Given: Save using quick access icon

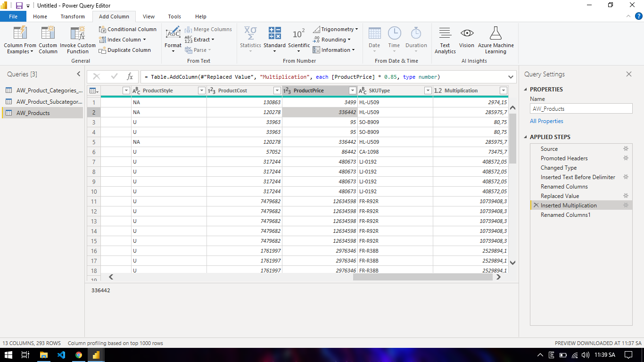Looking at the screenshot, I should point(19,6).
